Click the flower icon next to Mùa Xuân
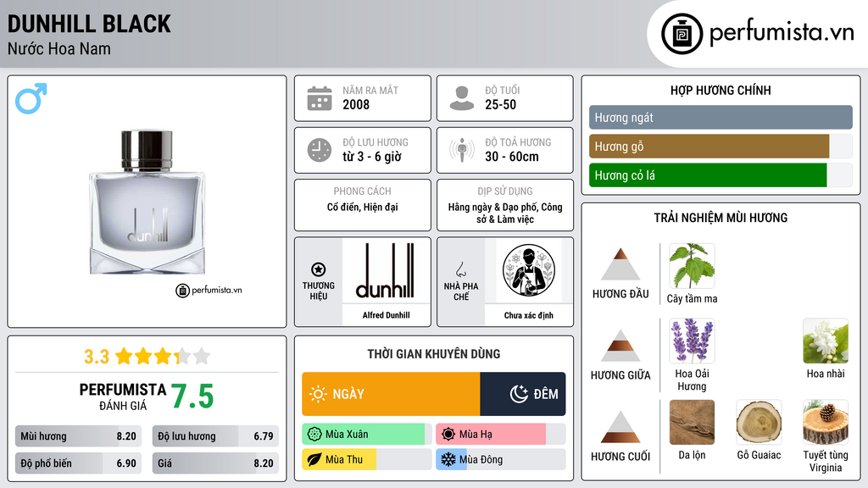This screenshot has height=488, width=868. click(x=314, y=435)
